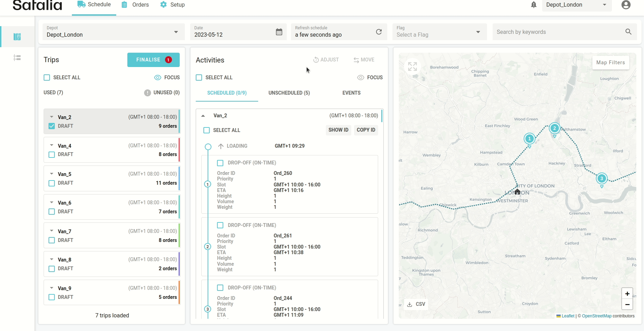Check the Van_5 trip checkbox

tap(52, 183)
